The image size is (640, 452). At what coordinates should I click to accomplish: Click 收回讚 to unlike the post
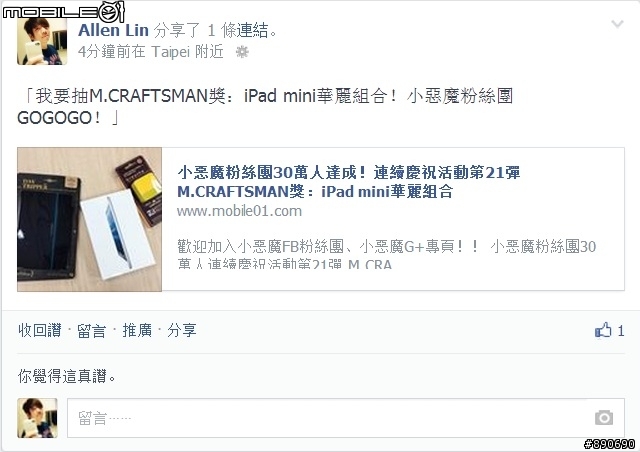(x=40, y=330)
